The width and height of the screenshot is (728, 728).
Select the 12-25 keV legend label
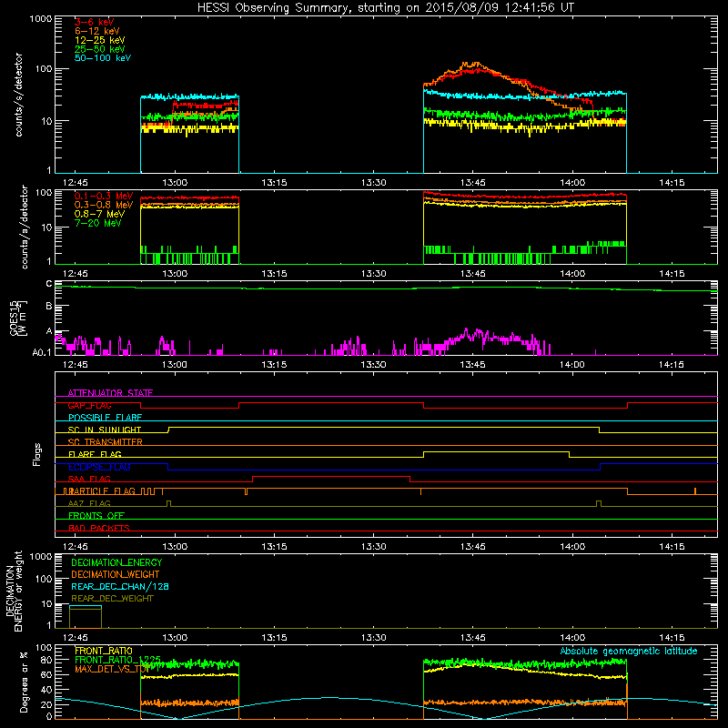pyautogui.click(x=100, y=40)
